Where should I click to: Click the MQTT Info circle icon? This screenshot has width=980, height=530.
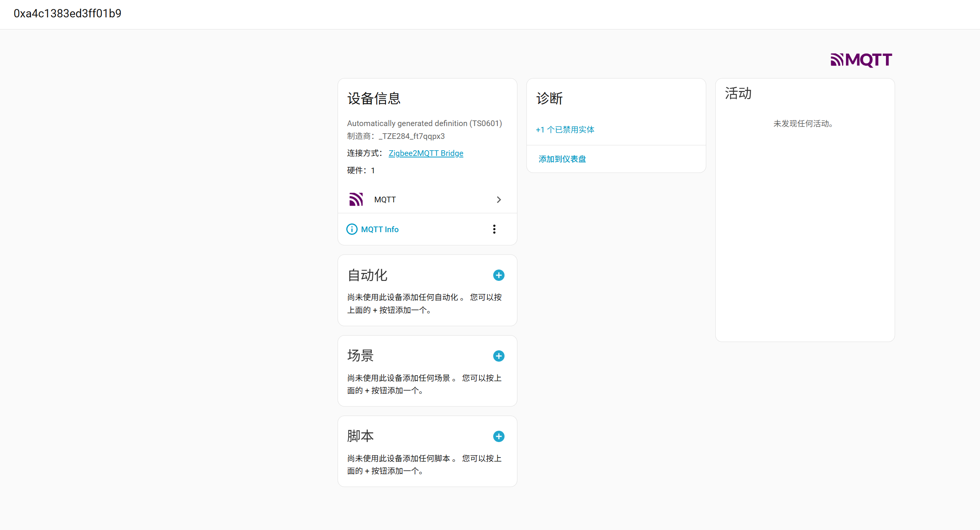tap(352, 229)
